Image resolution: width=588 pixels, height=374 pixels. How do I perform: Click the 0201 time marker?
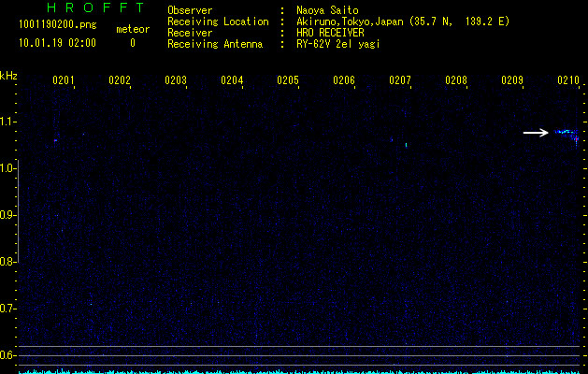pyautogui.click(x=64, y=81)
